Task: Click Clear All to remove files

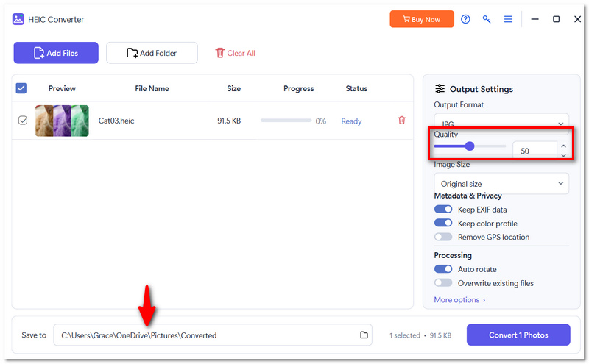Action: (235, 53)
